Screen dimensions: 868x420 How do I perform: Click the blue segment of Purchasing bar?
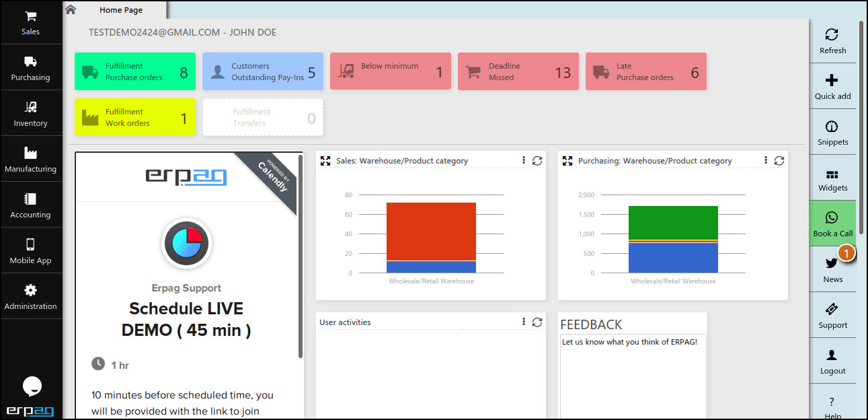[x=673, y=258]
